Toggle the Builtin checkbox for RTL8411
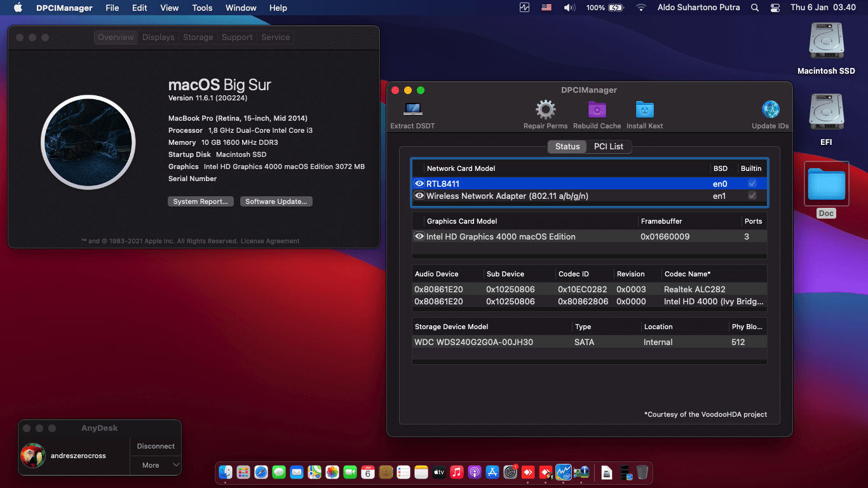 (x=752, y=184)
